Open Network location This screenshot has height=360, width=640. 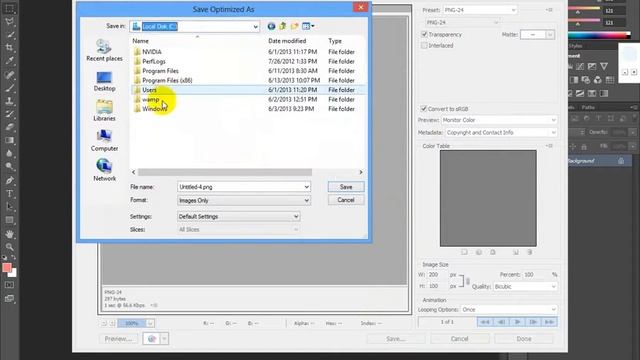click(x=104, y=170)
